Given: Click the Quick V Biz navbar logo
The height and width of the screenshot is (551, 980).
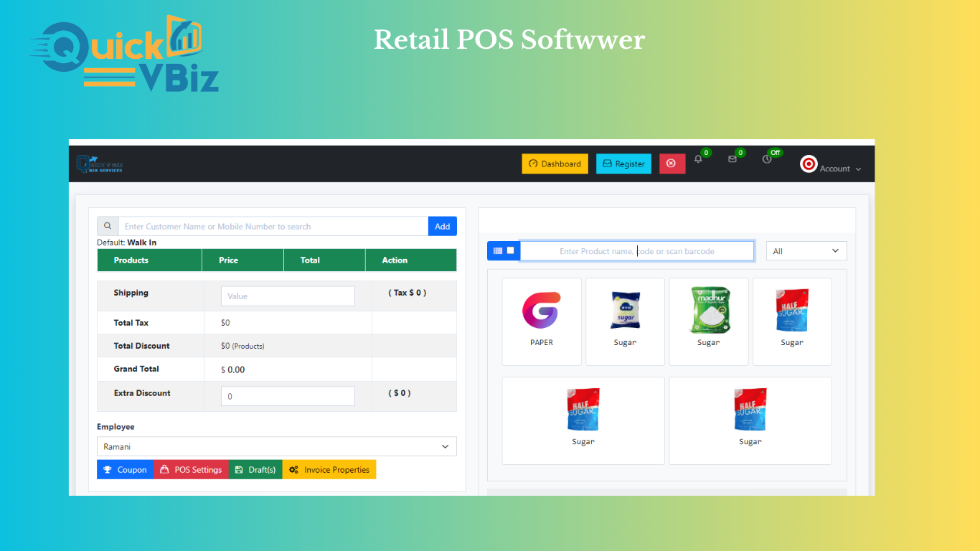Looking at the screenshot, I should [100, 164].
